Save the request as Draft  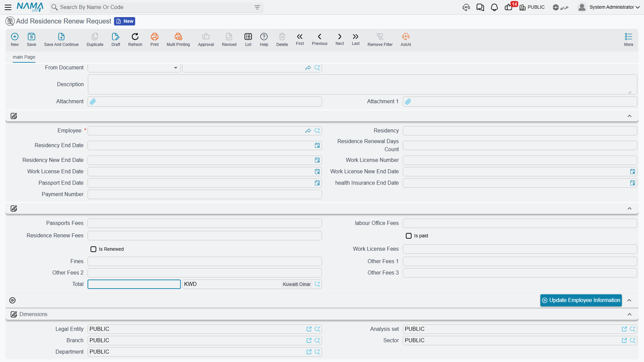click(116, 39)
